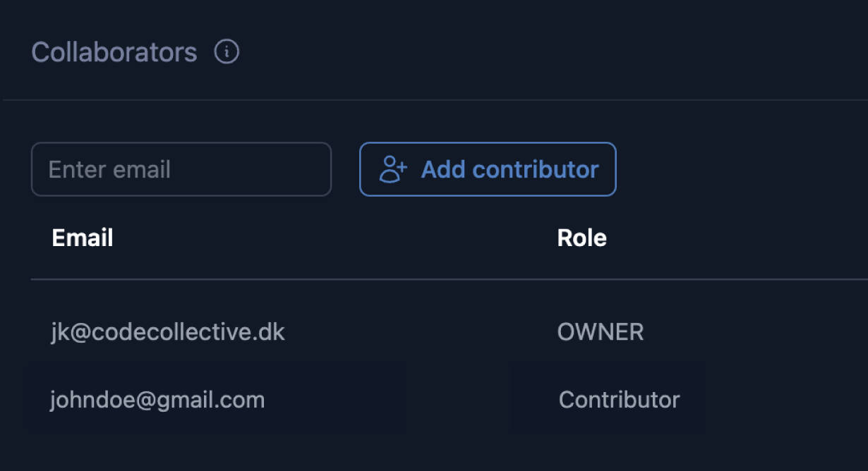Click the Email column header
Viewport: 868px width, 471px height.
click(x=83, y=238)
